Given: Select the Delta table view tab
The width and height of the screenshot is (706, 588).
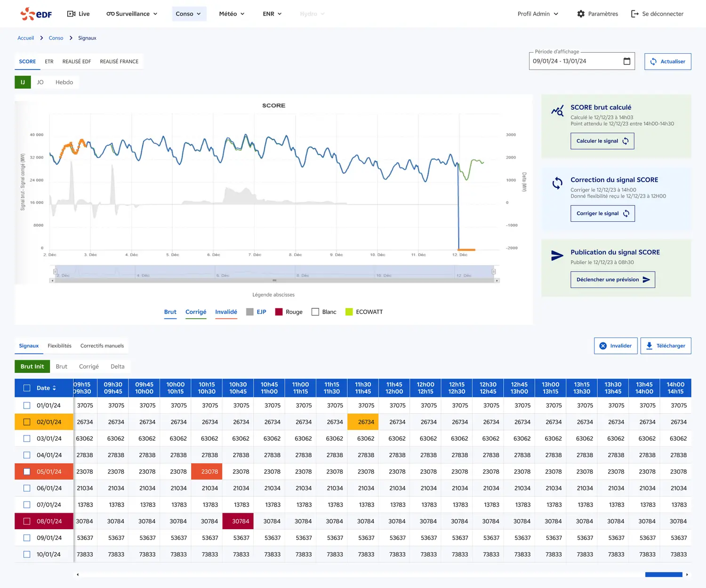Looking at the screenshot, I should coord(118,366).
